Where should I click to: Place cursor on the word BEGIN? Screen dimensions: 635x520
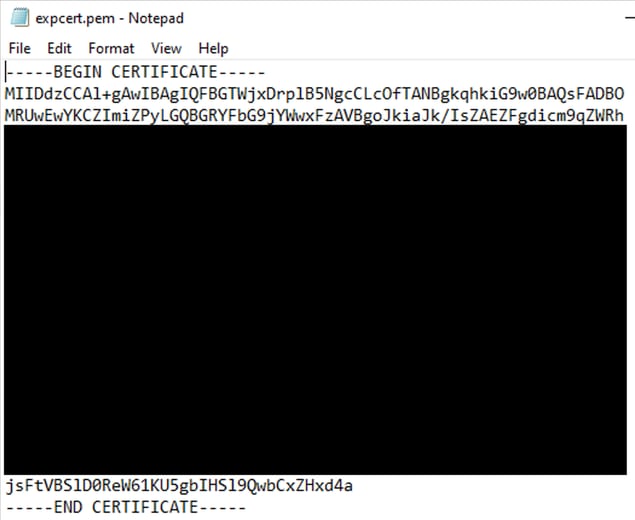pyautogui.click(x=77, y=72)
